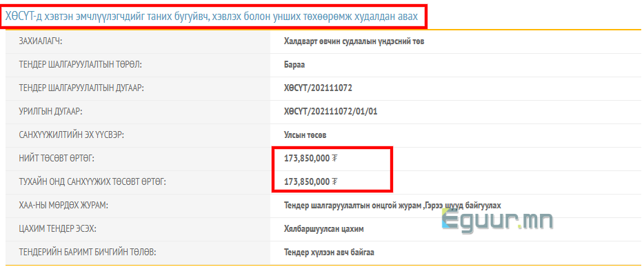Select the tender number ХӨСҮТ/202111072

[x=319, y=88]
